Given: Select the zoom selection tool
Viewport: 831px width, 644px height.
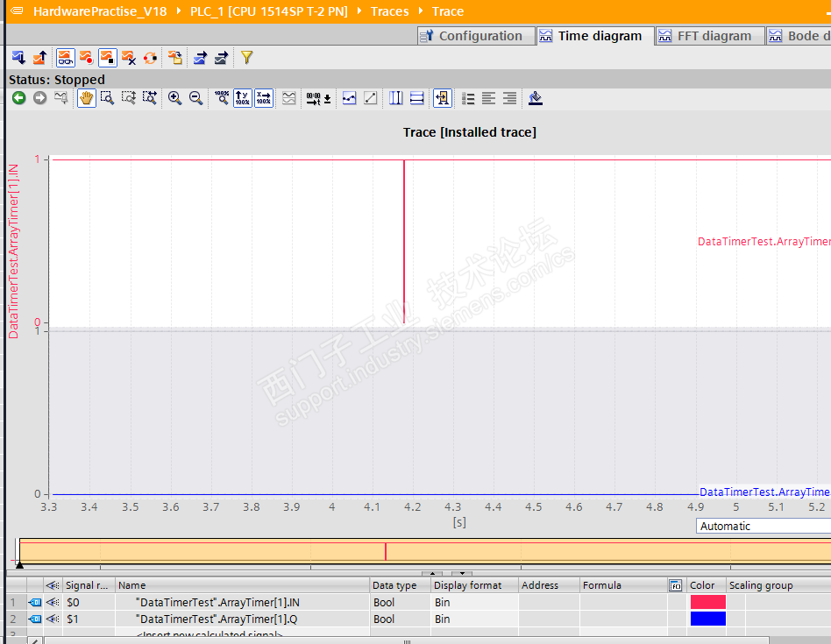Looking at the screenshot, I should 107,98.
